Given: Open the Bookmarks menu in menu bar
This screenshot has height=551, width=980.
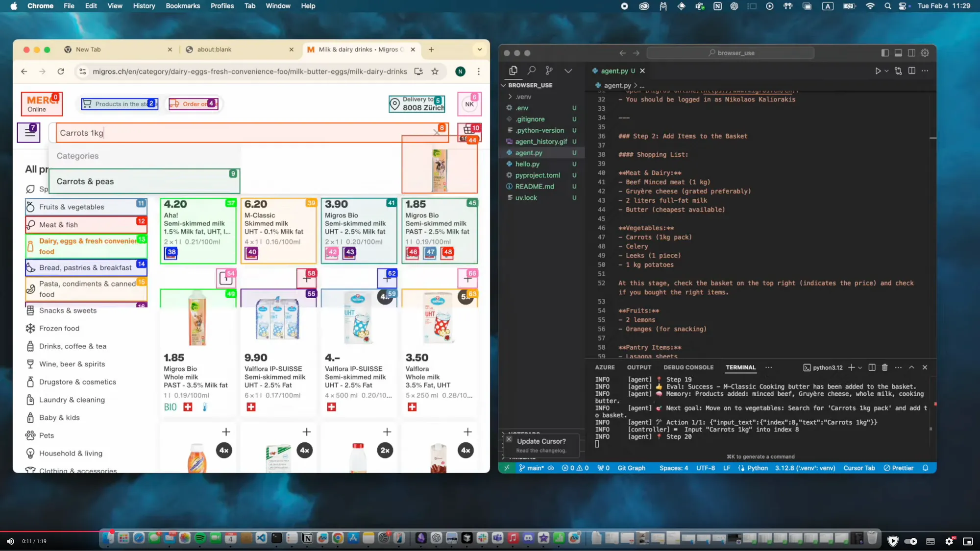Looking at the screenshot, I should point(182,6).
